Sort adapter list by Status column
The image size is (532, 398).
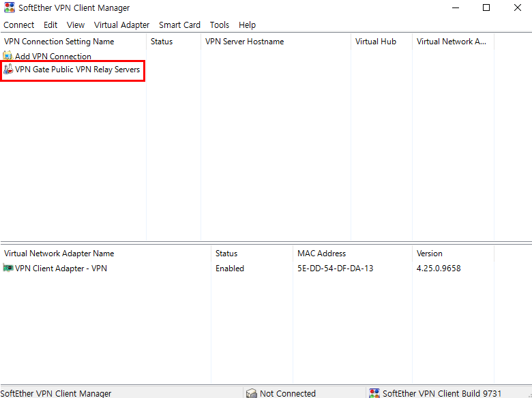tap(252, 254)
